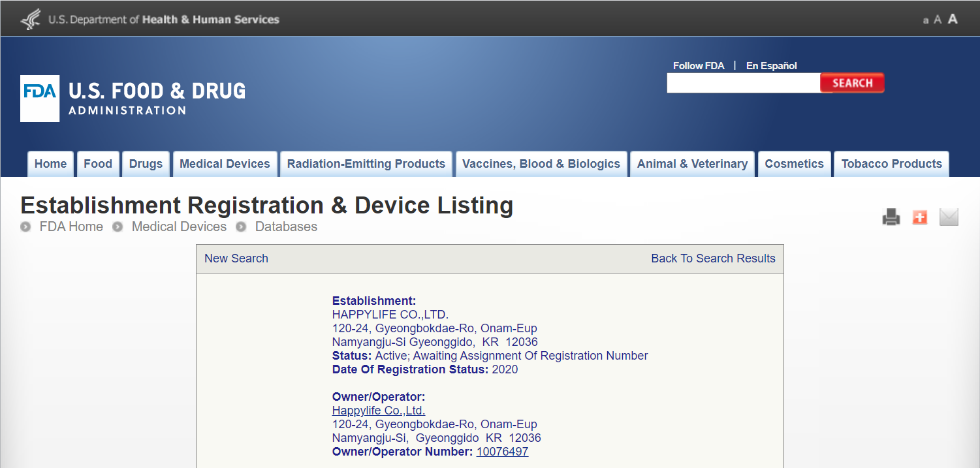Focus the FDA site search field
Image resolution: width=980 pixels, height=468 pixels.
point(743,83)
